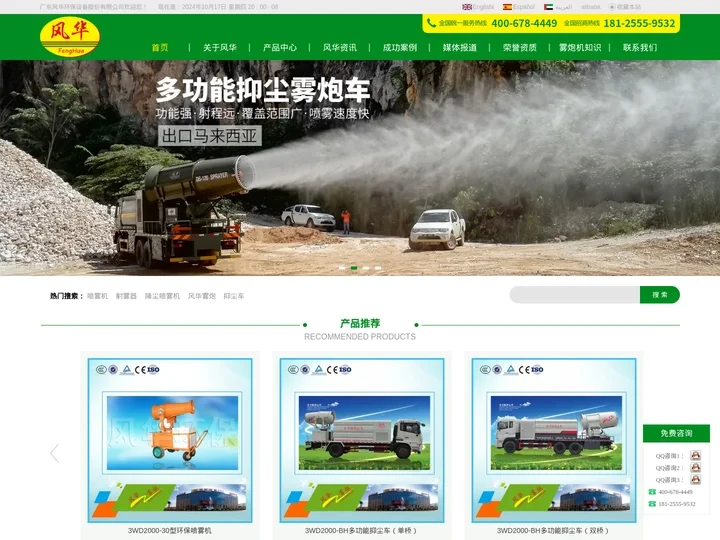
Task: Click the left carousel arrow in products
Action: click(54, 453)
